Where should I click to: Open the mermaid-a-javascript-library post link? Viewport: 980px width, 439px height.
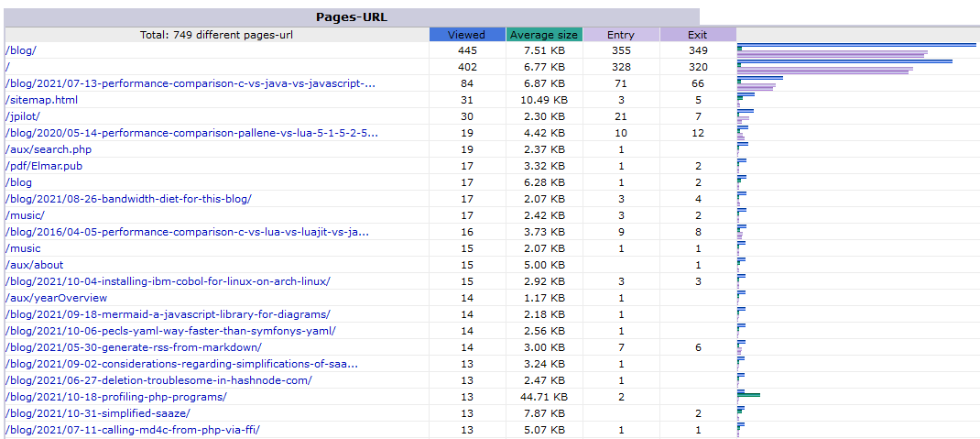pos(168,314)
